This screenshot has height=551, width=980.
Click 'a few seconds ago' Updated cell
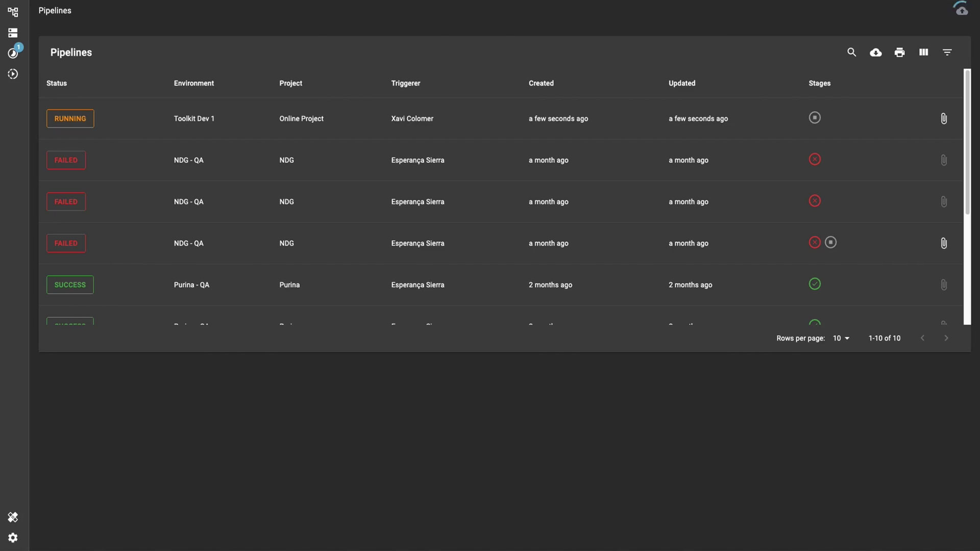(698, 118)
